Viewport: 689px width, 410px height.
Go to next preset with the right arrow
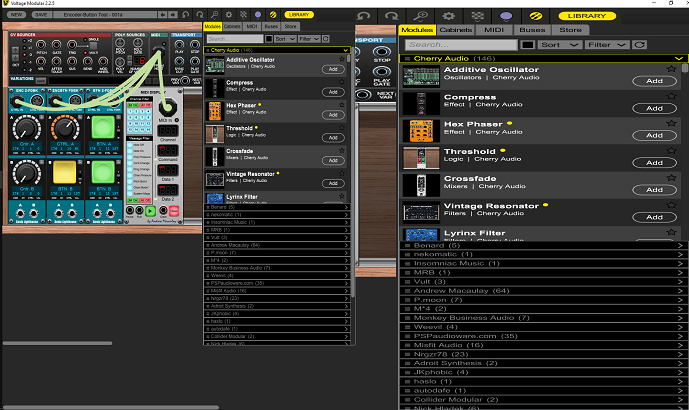(173, 15)
